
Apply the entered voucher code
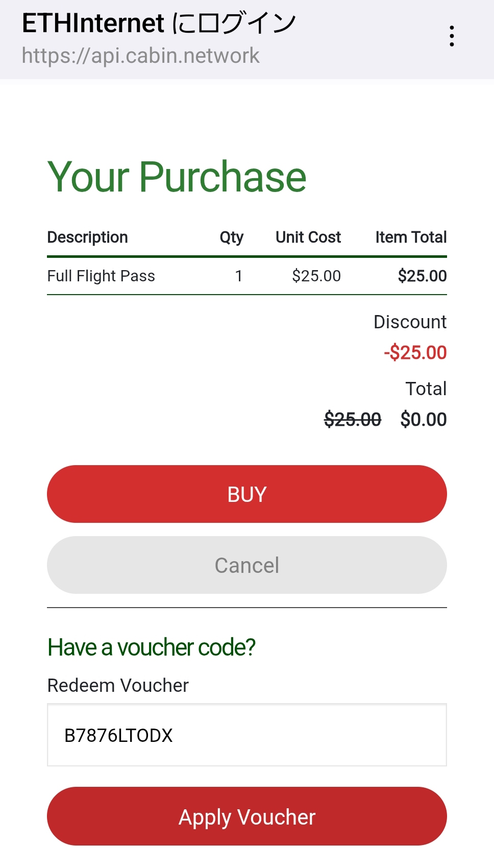(x=247, y=816)
